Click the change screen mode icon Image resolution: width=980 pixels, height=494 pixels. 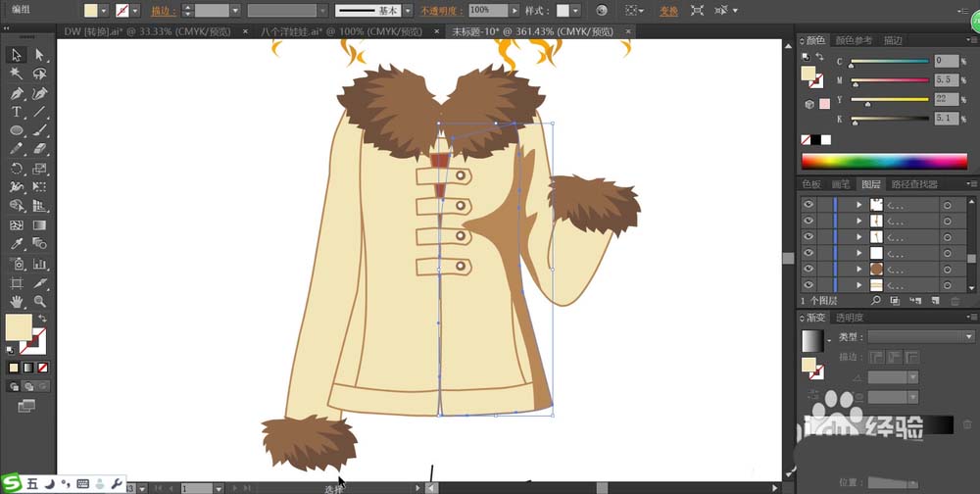point(26,407)
